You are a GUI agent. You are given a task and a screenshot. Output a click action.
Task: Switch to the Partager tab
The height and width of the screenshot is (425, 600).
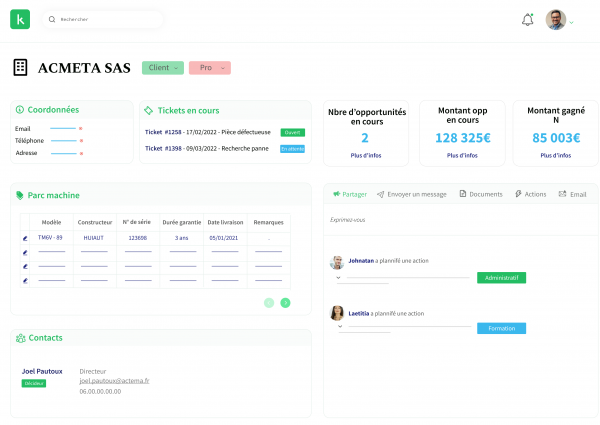coord(350,194)
